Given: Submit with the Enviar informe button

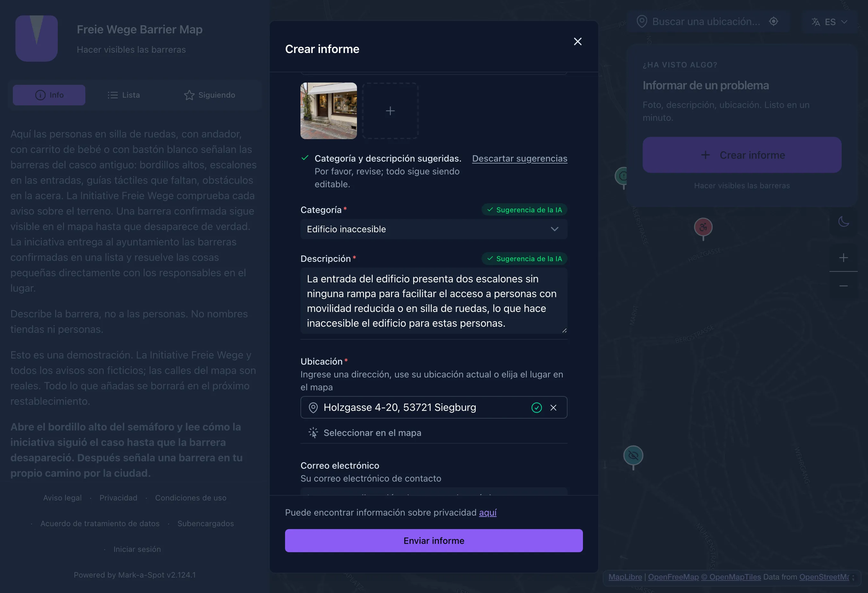Looking at the screenshot, I should tap(434, 541).
